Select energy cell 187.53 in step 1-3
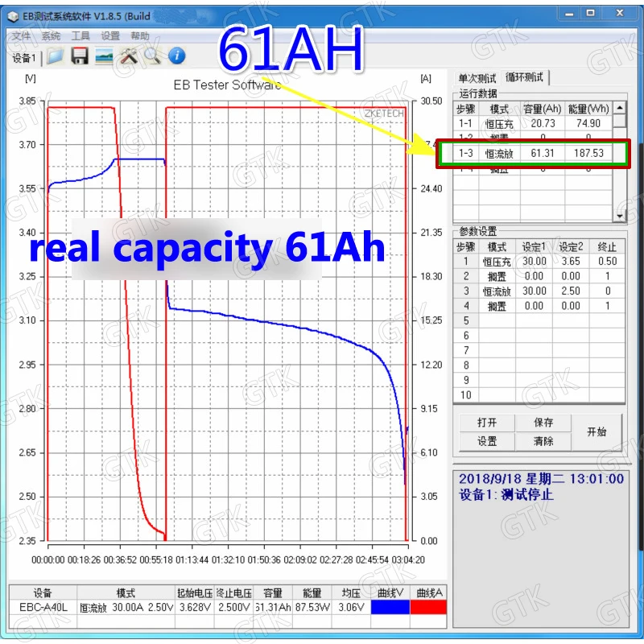The width and height of the screenshot is (644, 644). (588, 153)
